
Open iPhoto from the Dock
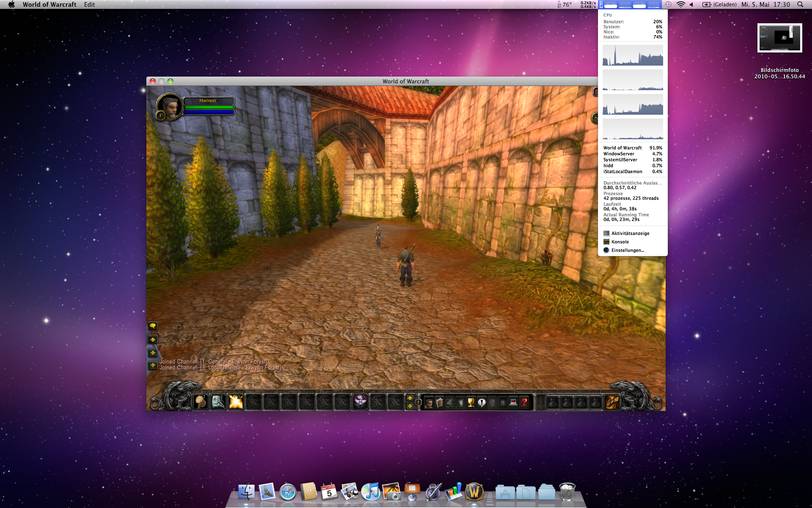(x=391, y=492)
